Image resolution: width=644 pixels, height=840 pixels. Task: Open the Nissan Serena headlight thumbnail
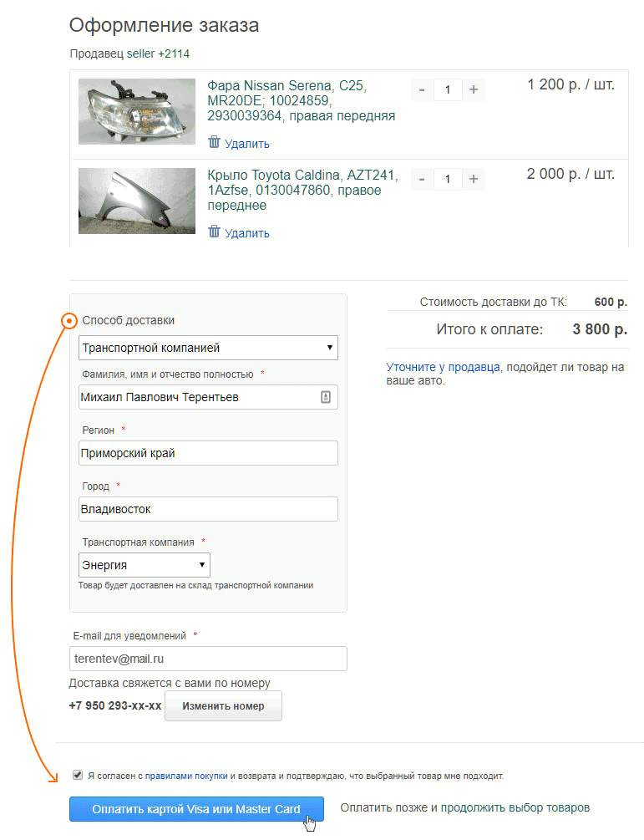click(x=137, y=111)
